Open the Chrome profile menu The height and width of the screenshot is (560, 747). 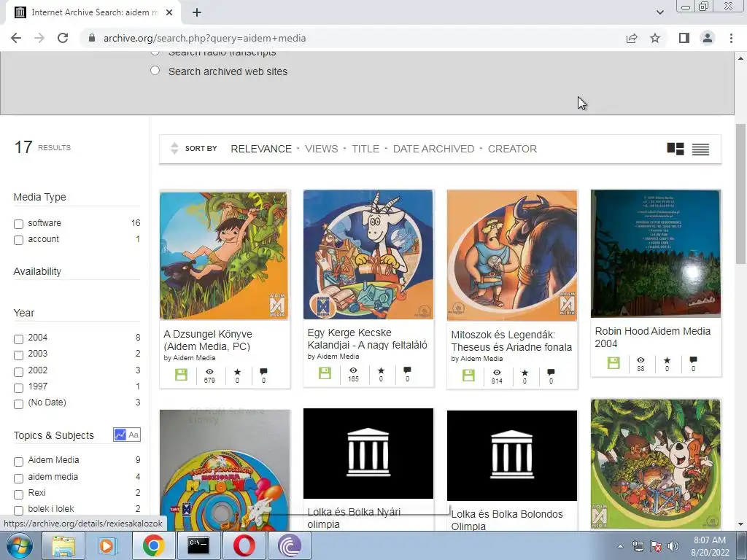click(708, 38)
